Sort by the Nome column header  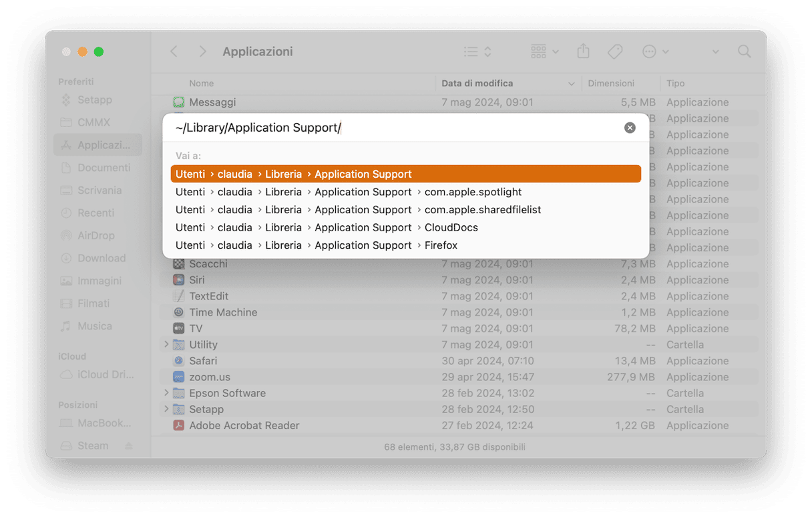point(201,84)
